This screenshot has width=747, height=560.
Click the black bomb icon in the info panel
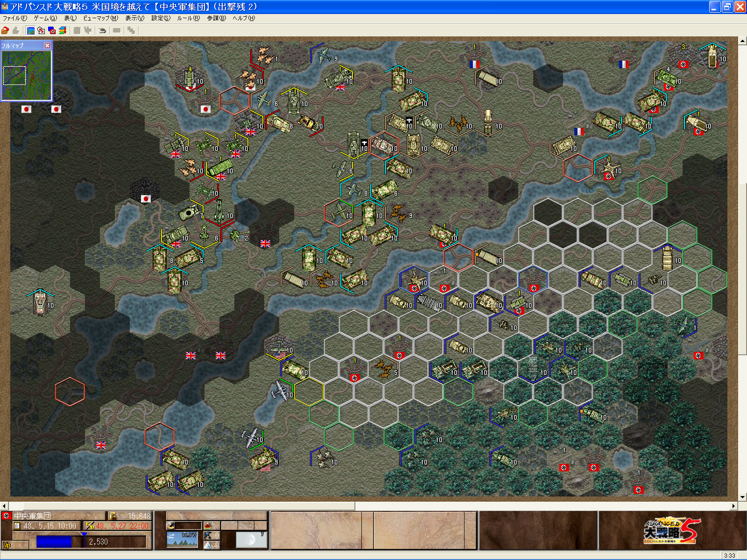(x=171, y=525)
